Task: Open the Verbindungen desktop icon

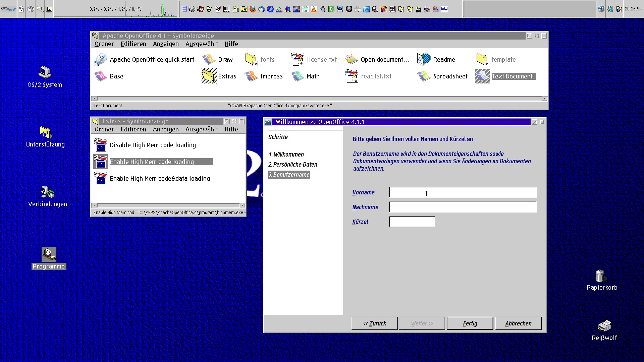Action: (x=47, y=192)
